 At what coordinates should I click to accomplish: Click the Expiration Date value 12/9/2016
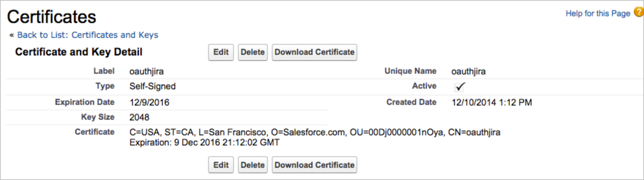149,103
